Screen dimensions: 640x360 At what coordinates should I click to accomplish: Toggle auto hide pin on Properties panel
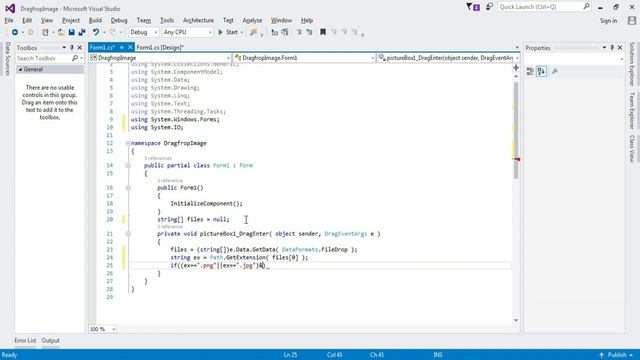(x=612, y=48)
